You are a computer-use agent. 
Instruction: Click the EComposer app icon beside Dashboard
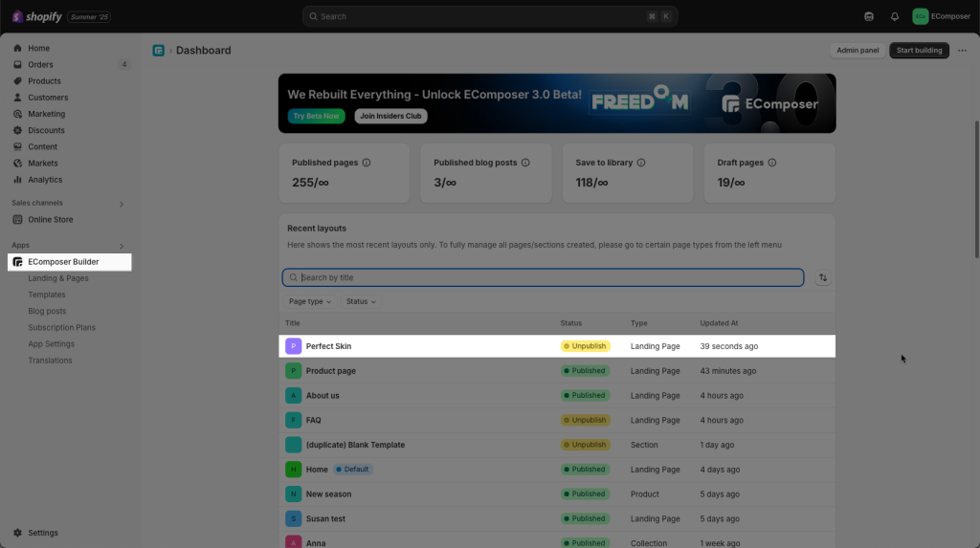pyautogui.click(x=158, y=51)
